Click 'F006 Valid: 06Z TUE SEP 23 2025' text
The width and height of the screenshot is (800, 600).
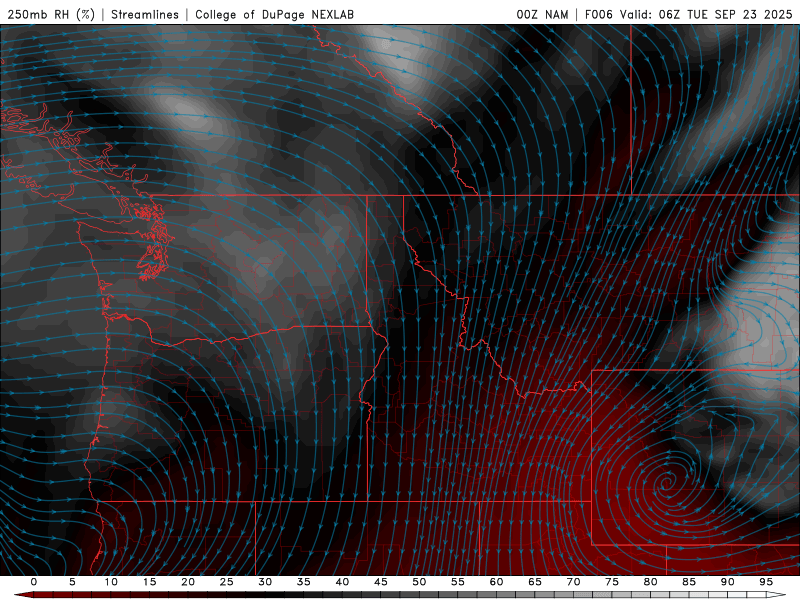click(688, 14)
